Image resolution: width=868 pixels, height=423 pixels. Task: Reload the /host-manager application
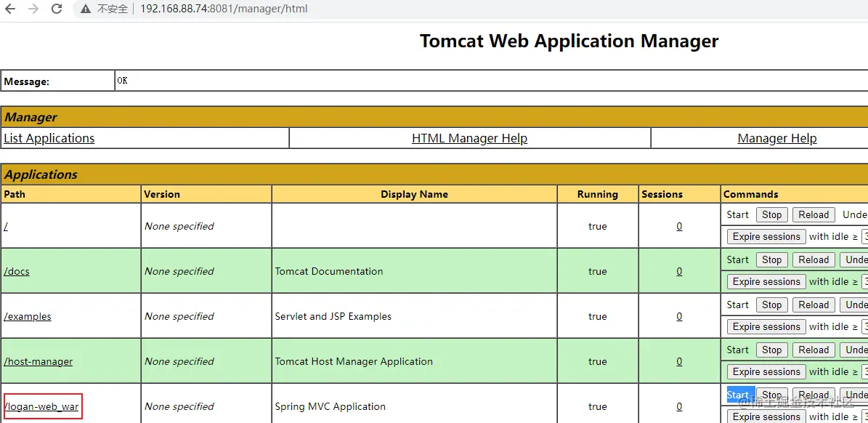[814, 350]
